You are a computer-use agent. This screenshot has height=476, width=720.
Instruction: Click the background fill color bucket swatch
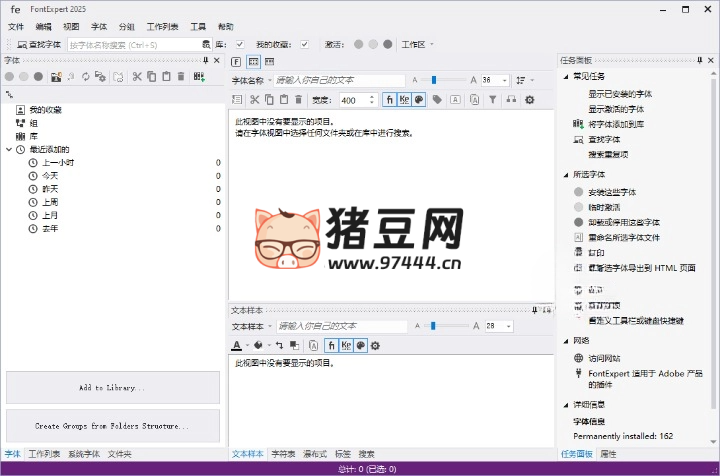point(259,346)
